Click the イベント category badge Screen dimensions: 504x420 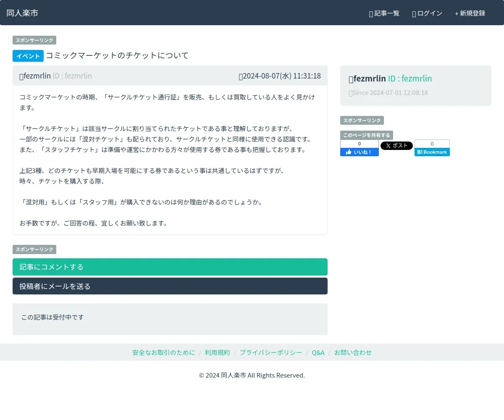pyautogui.click(x=28, y=56)
